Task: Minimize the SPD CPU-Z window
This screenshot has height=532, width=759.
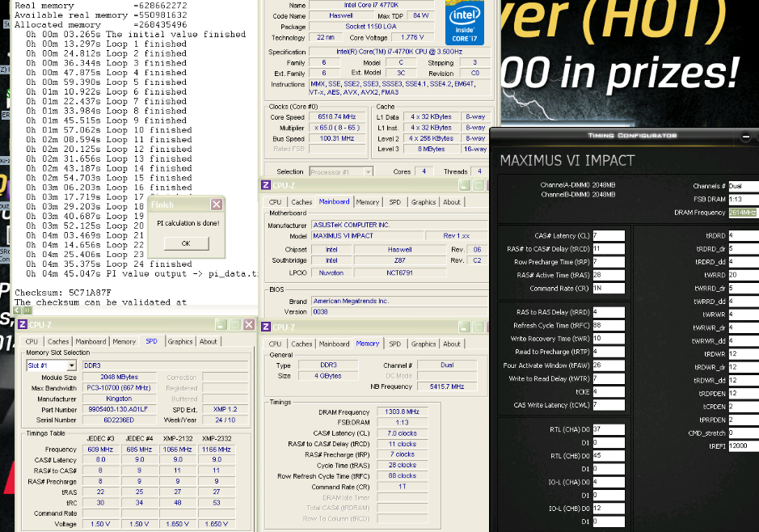Action: coord(221,324)
